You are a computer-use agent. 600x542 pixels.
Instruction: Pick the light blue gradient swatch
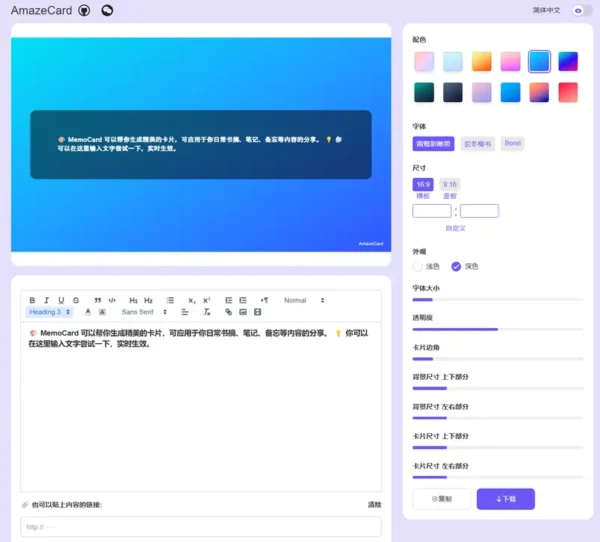(x=453, y=61)
